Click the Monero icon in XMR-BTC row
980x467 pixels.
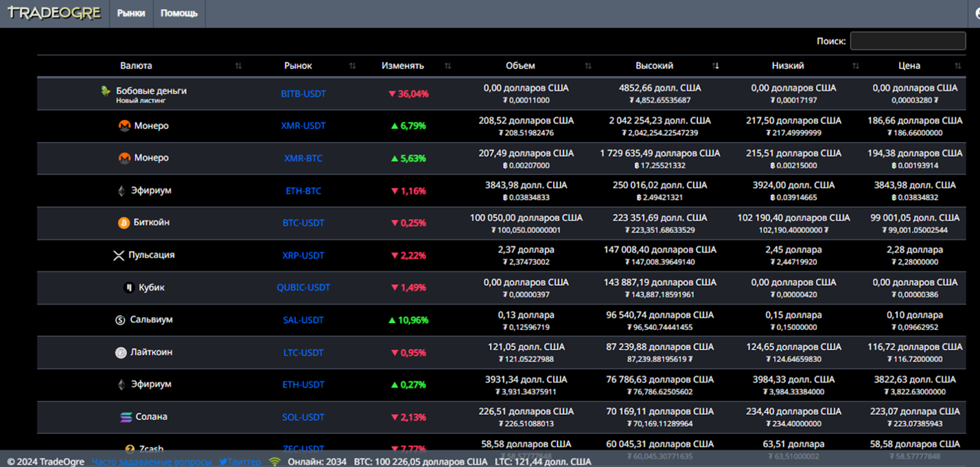click(x=124, y=158)
